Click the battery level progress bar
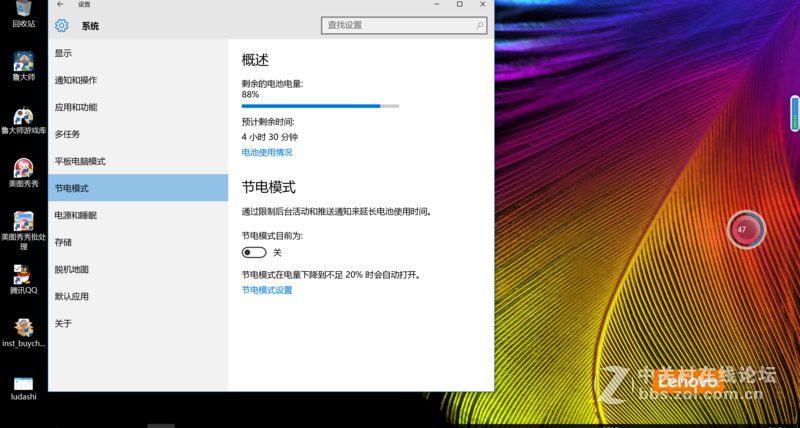This screenshot has width=800, height=428. 320,106
